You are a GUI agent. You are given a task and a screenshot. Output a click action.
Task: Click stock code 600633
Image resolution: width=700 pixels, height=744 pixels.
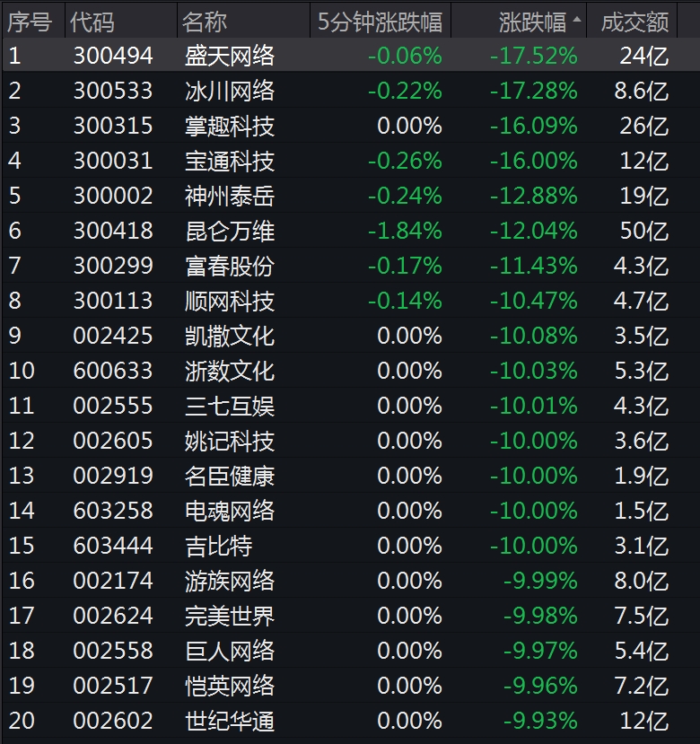coord(113,371)
